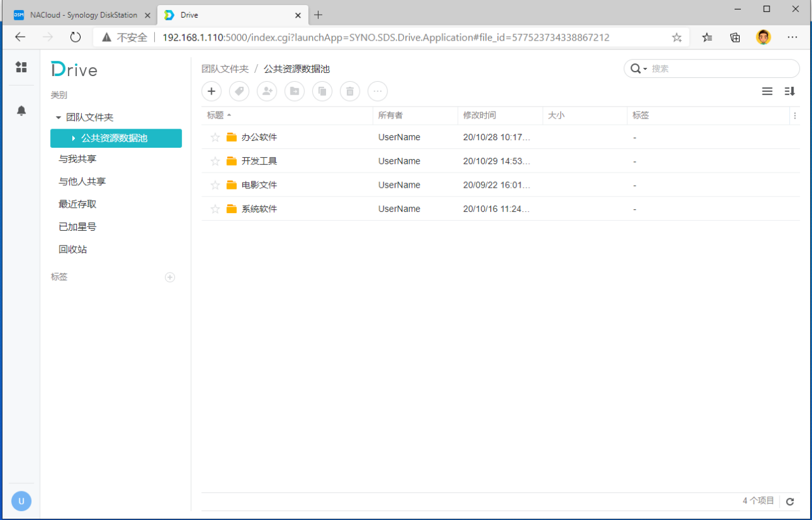Apply a tag using the label icon

[x=239, y=91]
